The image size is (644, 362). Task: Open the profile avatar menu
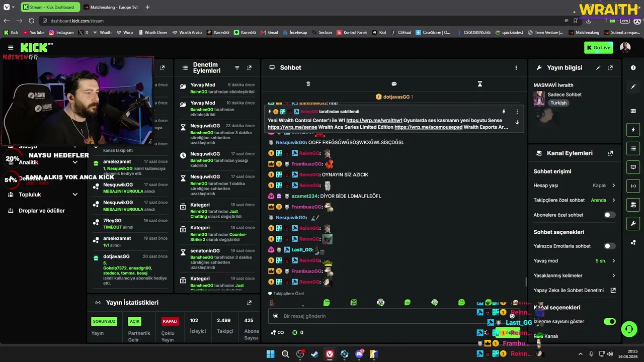point(625,48)
